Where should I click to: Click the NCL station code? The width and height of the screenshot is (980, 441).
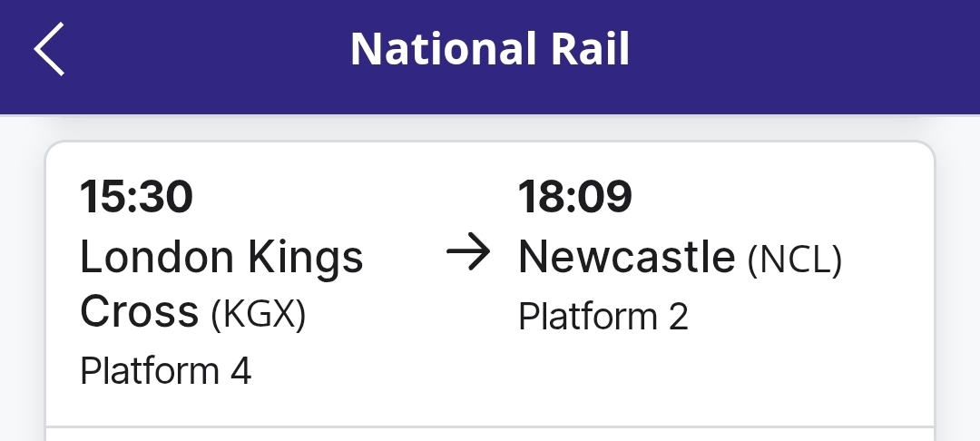point(795,260)
